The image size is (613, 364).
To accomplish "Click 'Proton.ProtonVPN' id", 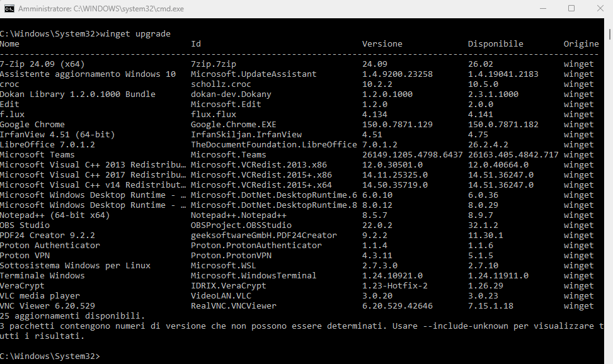I will [x=231, y=256].
